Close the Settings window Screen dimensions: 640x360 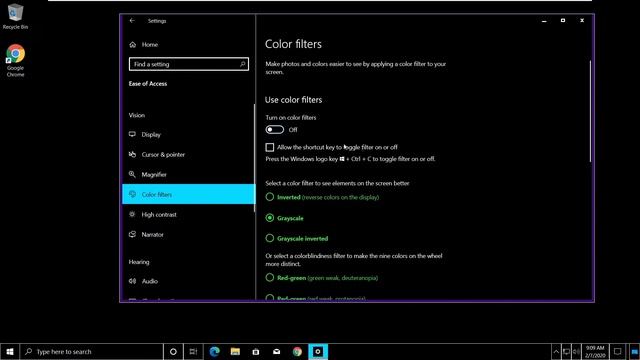582,20
